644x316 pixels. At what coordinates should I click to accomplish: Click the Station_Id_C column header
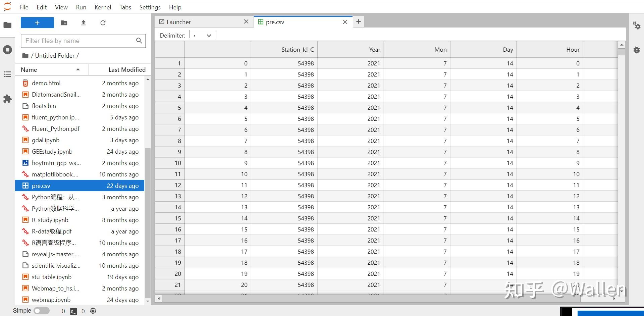point(284,50)
